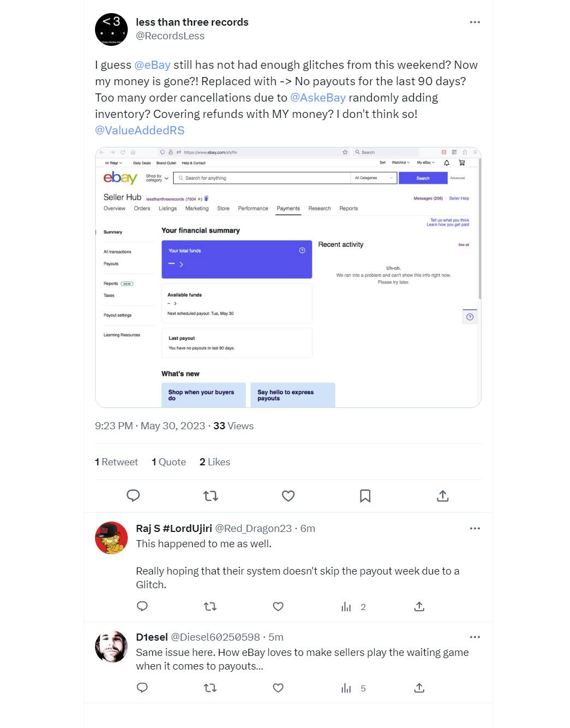570x728 pixels.
Task: Open less than three records profile avatar
Action: pos(111,29)
